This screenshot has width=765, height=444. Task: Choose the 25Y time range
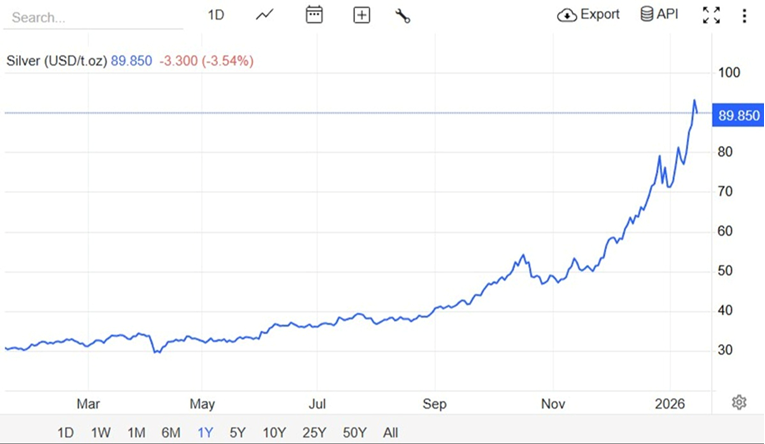point(314,433)
